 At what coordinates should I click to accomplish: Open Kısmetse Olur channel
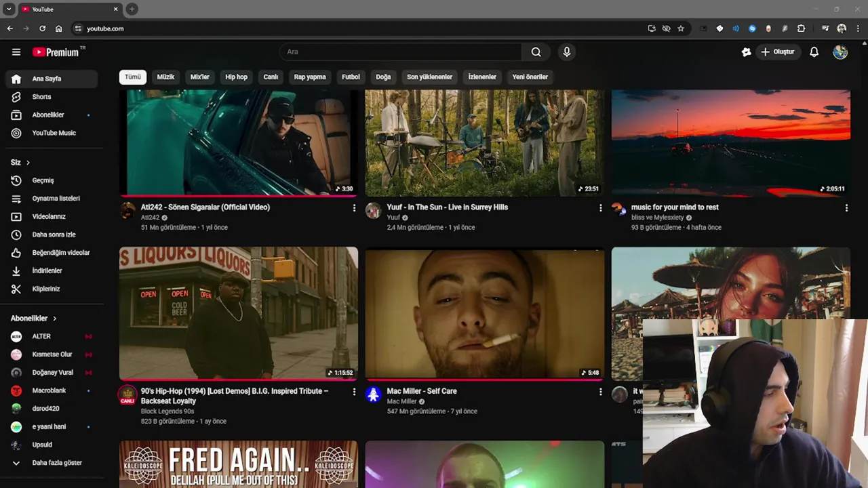coord(52,354)
